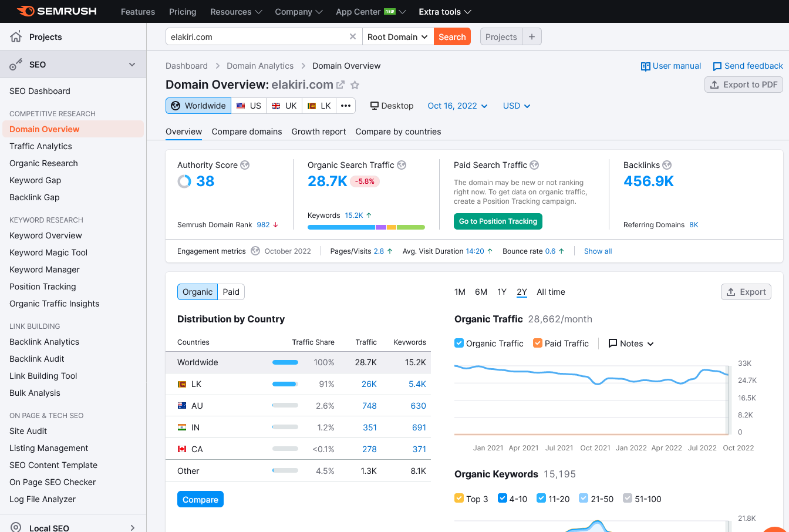Toggle the Top 3 keywords checkbox
Image resolution: width=789 pixels, height=532 pixels.
[459, 498]
